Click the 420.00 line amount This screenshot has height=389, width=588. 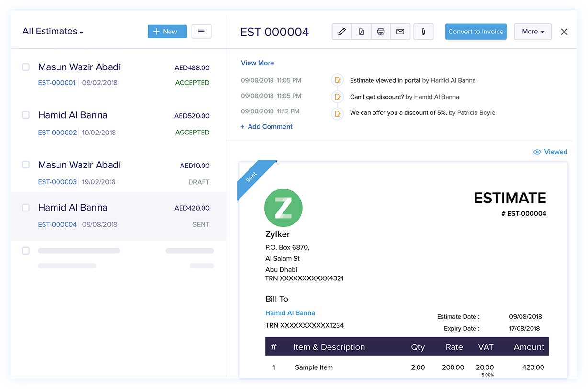pyautogui.click(x=532, y=367)
